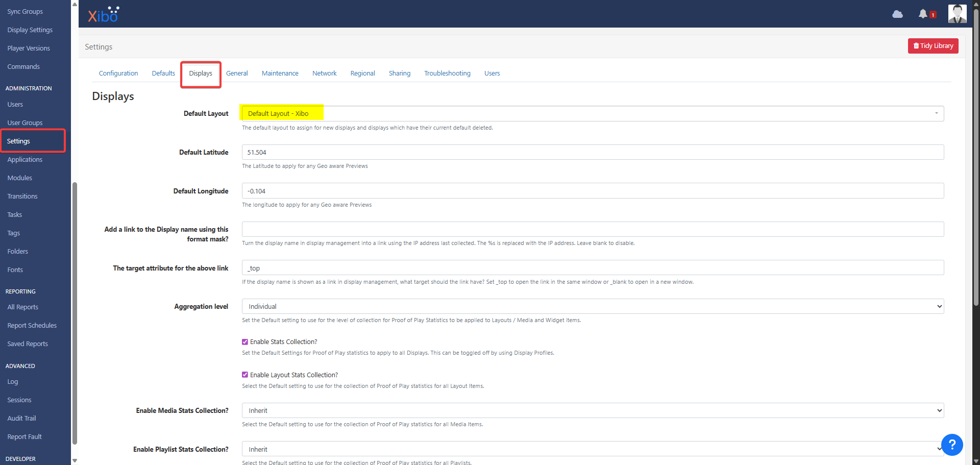The width and height of the screenshot is (980, 465).
Task: Click the blue help question mark button
Action: [952, 445]
